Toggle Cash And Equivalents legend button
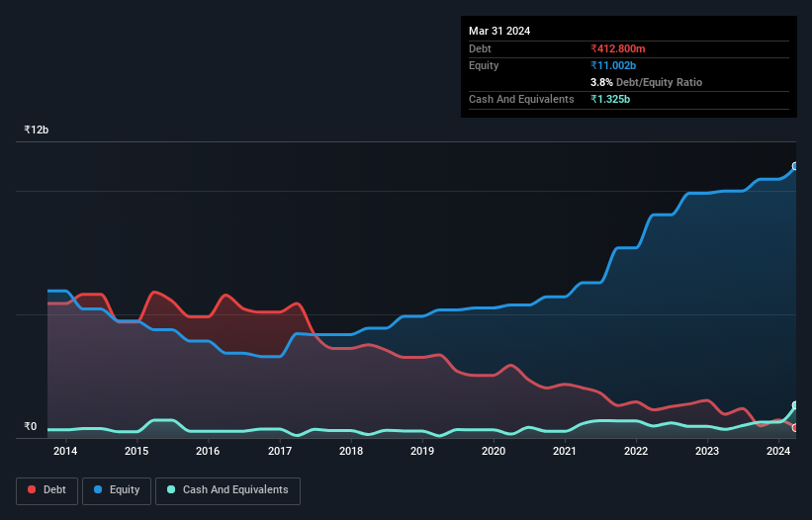This screenshot has width=812, height=520. tap(227, 490)
